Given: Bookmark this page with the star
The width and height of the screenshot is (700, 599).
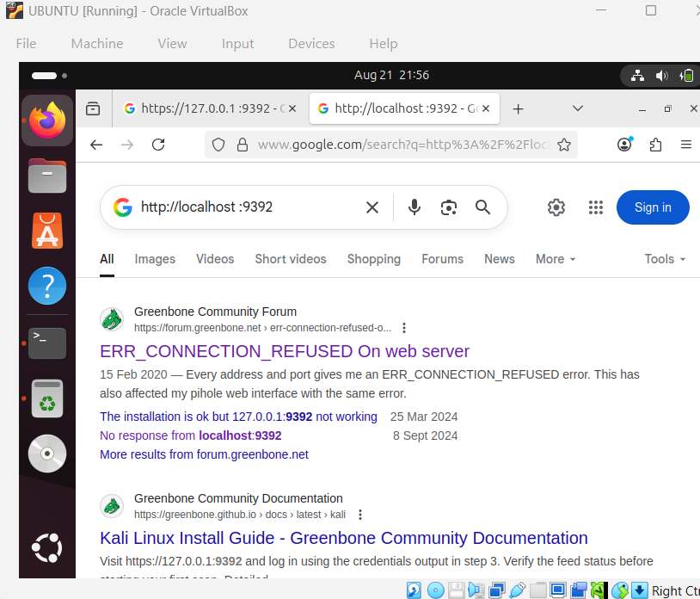Looking at the screenshot, I should [564, 145].
